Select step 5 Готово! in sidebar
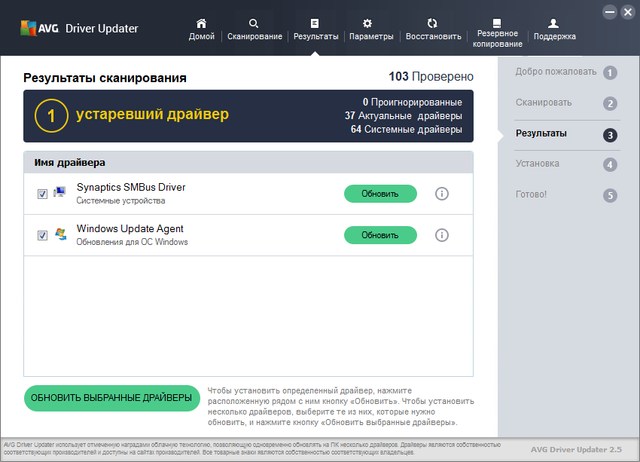Viewport: 640px width, 462px height. click(x=566, y=194)
